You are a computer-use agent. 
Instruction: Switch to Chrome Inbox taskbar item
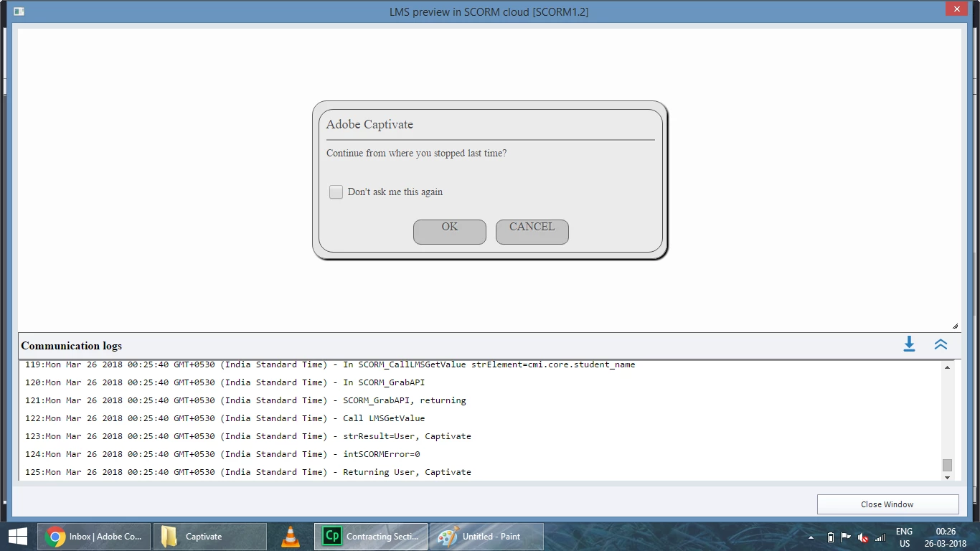pyautogui.click(x=94, y=537)
